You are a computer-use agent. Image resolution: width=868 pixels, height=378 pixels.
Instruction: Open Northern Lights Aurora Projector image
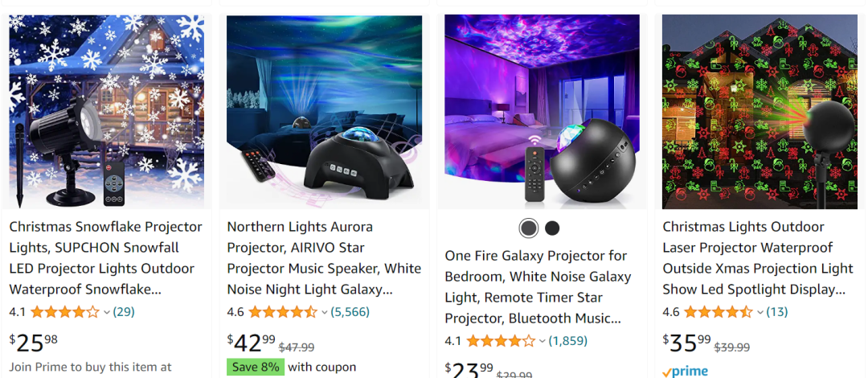(x=324, y=112)
